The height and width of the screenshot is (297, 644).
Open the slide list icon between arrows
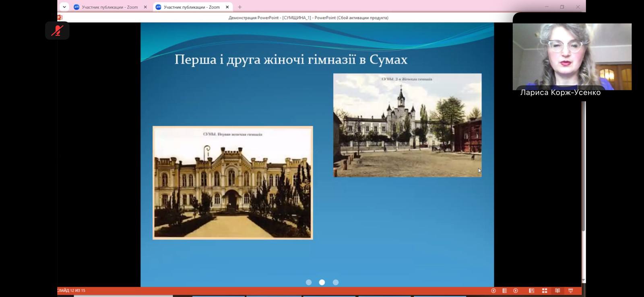[x=504, y=291]
